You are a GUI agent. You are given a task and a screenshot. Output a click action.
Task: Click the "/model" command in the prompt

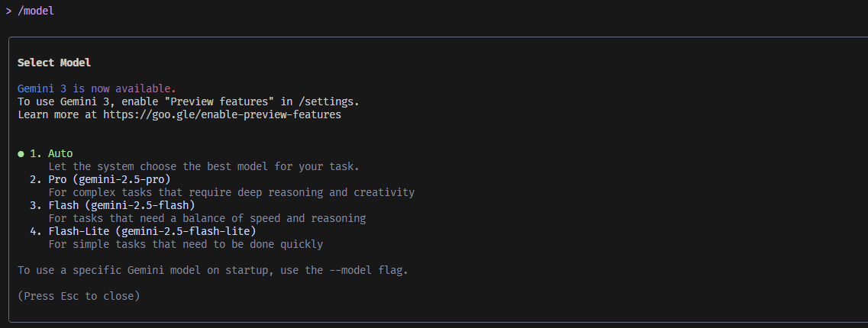[35, 11]
